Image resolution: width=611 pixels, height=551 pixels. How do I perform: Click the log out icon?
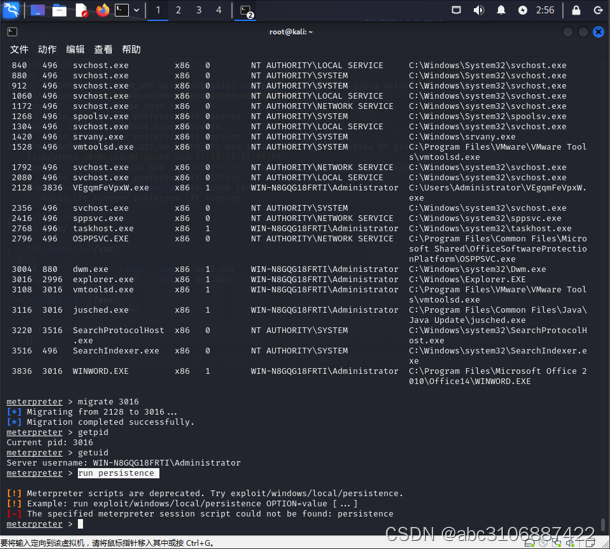[598, 10]
